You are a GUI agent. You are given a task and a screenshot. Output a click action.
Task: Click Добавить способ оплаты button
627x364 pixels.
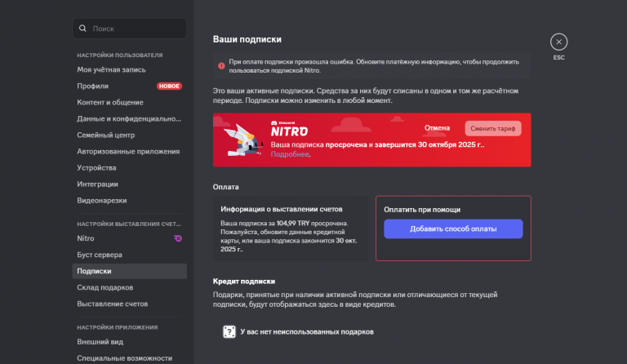pyautogui.click(x=453, y=229)
